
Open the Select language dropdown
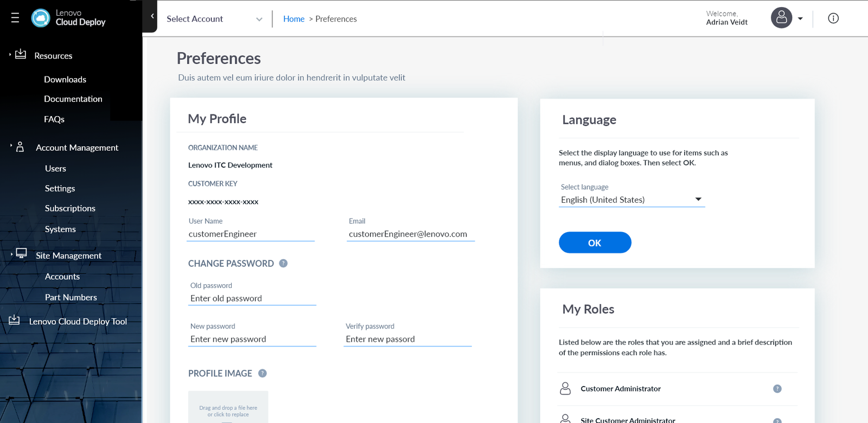[631, 200]
